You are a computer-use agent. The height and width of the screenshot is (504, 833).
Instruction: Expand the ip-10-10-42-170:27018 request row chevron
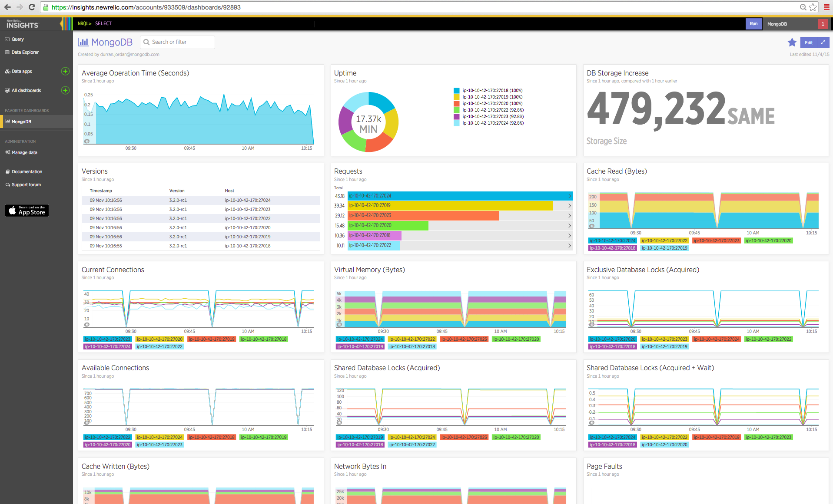(569, 236)
